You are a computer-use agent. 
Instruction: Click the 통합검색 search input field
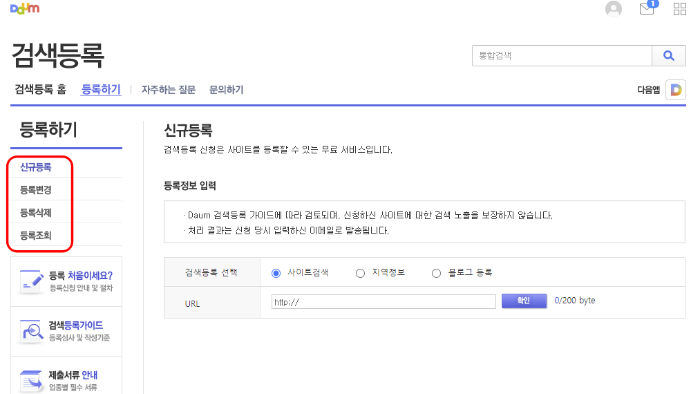point(562,56)
